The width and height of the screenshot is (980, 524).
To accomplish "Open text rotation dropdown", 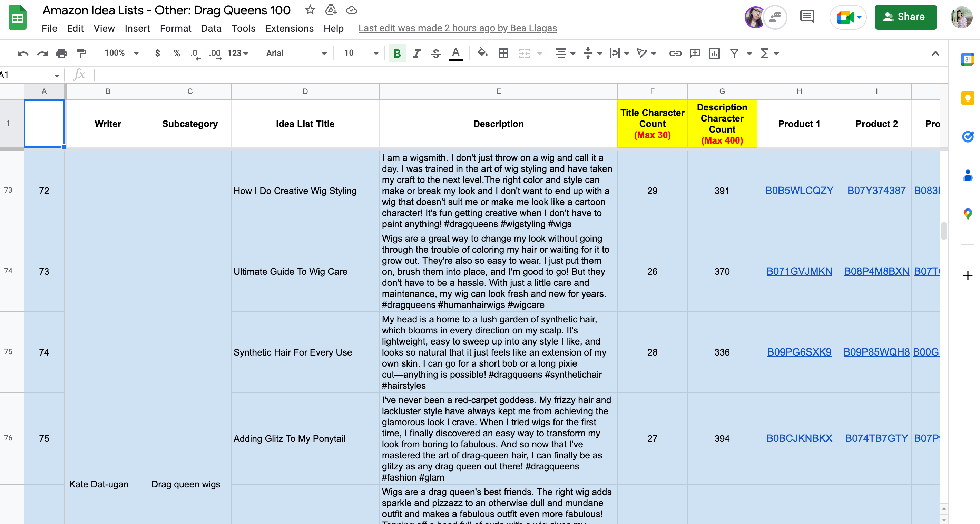I will pyautogui.click(x=646, y=53).
